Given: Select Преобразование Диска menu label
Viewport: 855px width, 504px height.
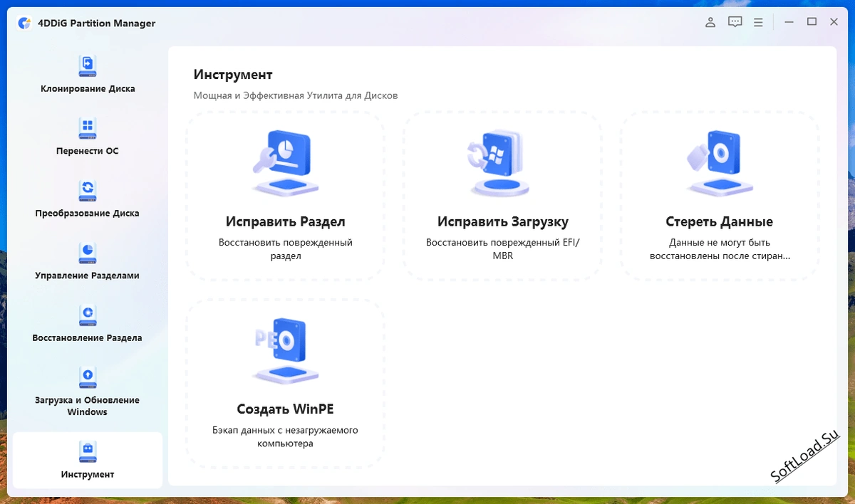Looking at the screenshot, I should pos(88,213).
